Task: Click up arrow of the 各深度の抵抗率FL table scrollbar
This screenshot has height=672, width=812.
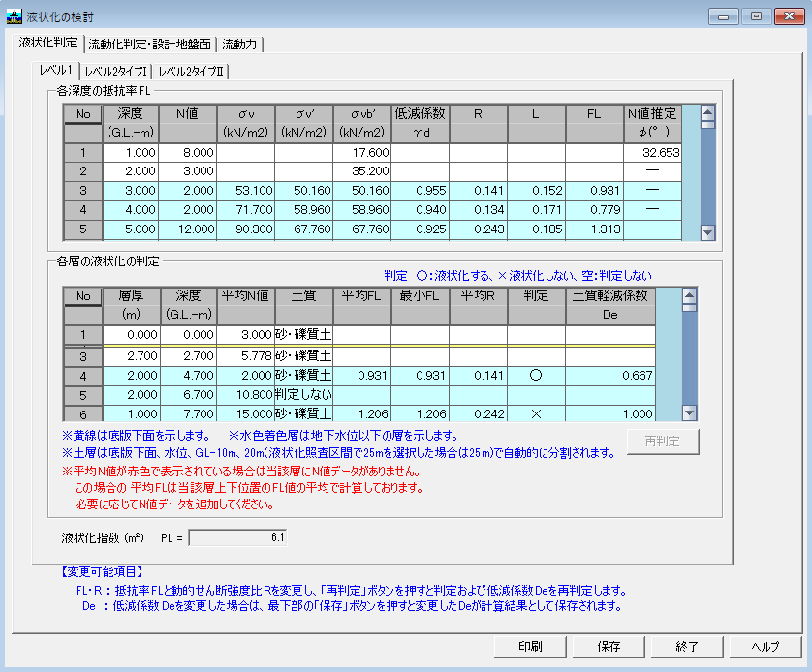Action: pos(707,111)
